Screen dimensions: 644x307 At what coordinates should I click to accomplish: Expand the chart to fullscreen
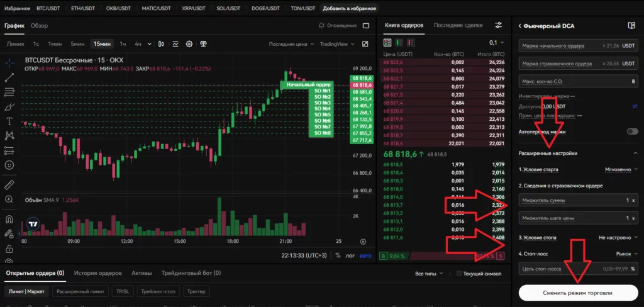pyautogui.click(x=365, y=44)
